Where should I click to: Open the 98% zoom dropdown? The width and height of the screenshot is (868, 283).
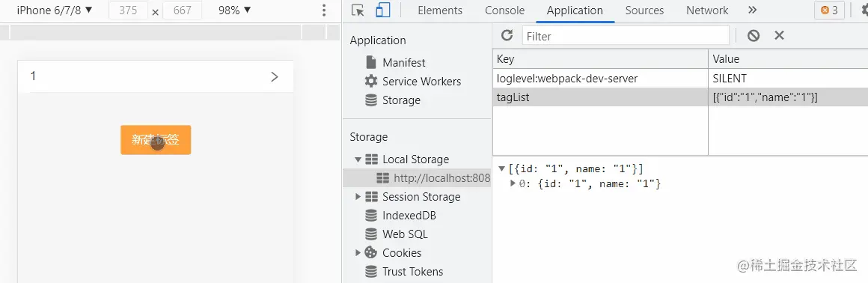(x=234, y=10)
